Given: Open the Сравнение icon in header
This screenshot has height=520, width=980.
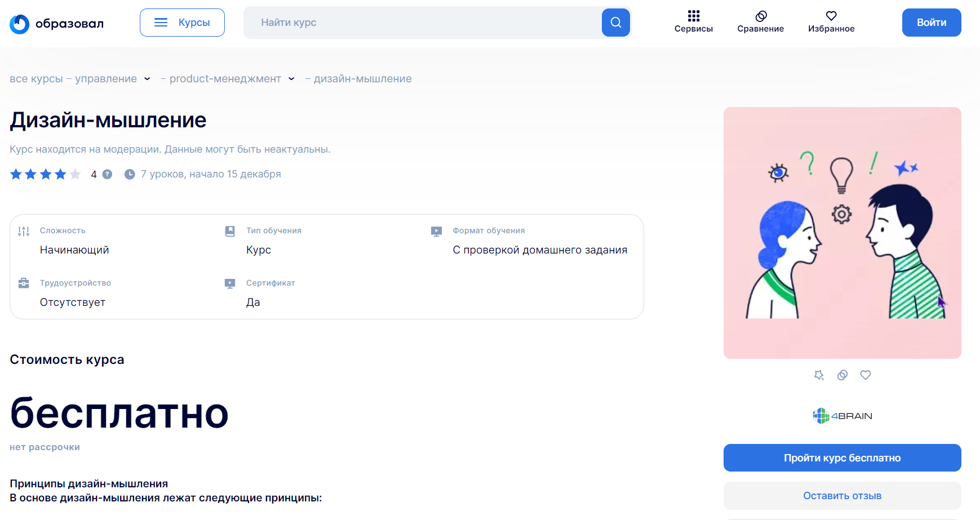Looking at the screenshot, I should click(760, 16).
